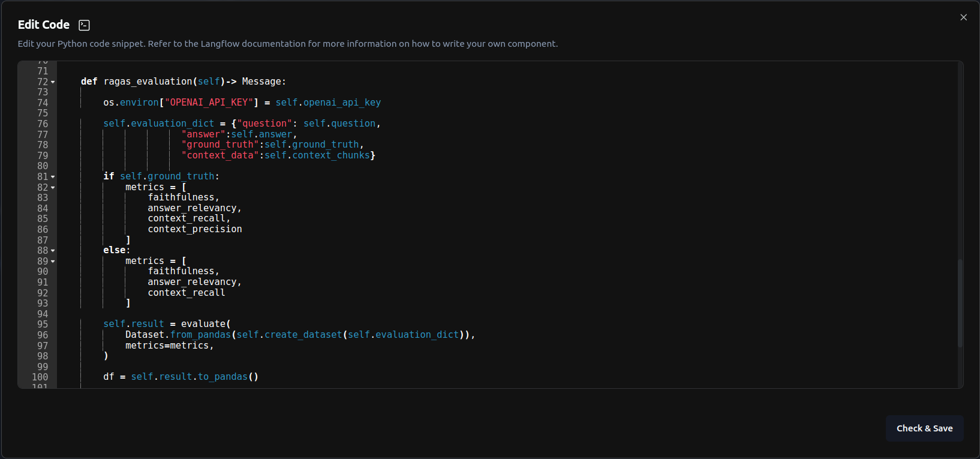980x459 pixels.
Task: Click 'if self.ground_truth:' statement
Action: pyautogui.click(x=161, y=176)
